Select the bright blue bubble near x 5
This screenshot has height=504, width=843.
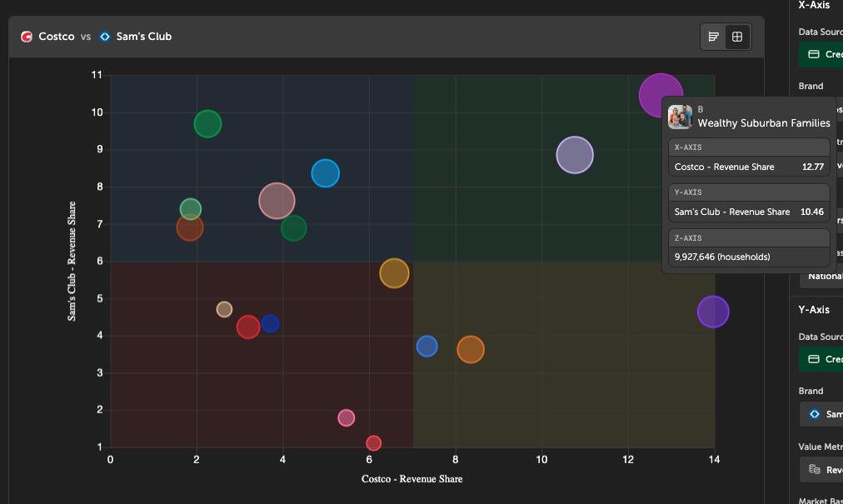(325, 173)
